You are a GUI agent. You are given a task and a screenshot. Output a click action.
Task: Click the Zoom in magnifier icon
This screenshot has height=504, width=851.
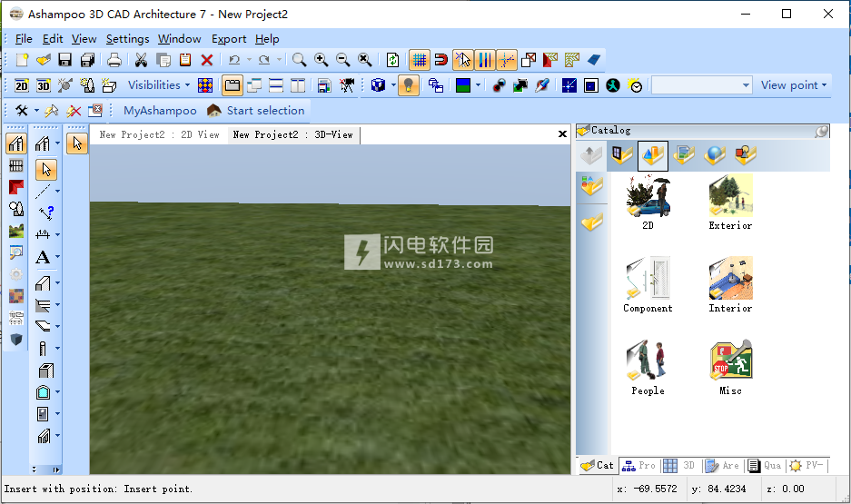click(322, 60)
